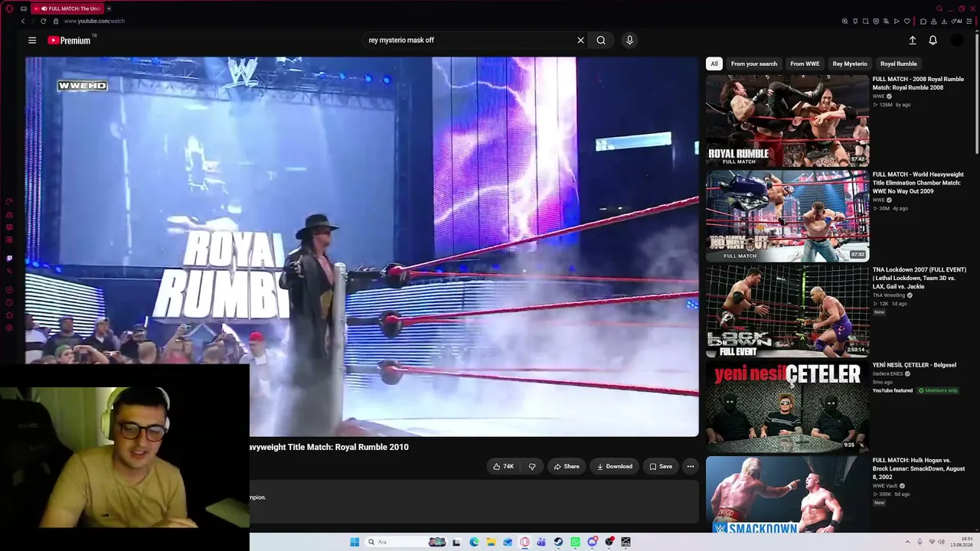This screenshot has width=980, height=551.
Task: Show hidden system tray icons chevron
Action: click(x=907, y=542)
